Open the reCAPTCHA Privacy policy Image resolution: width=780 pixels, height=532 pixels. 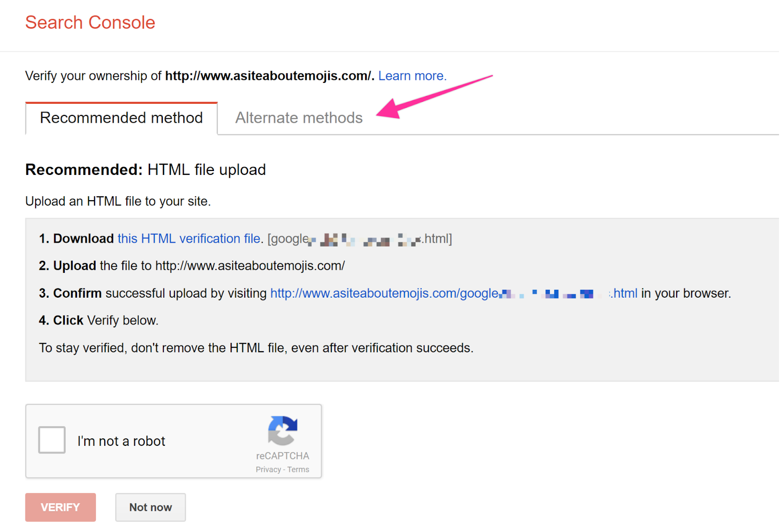[269, 469]
